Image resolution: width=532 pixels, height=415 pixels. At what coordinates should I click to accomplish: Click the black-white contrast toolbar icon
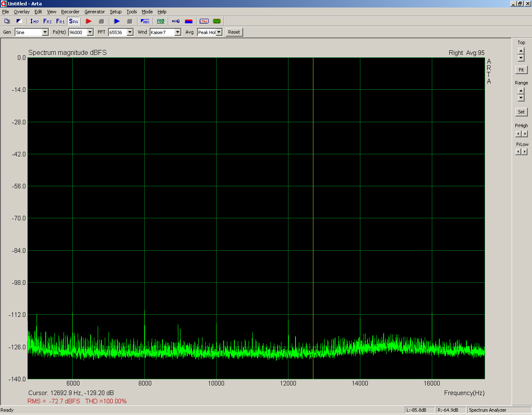click(x=19, y=21)
